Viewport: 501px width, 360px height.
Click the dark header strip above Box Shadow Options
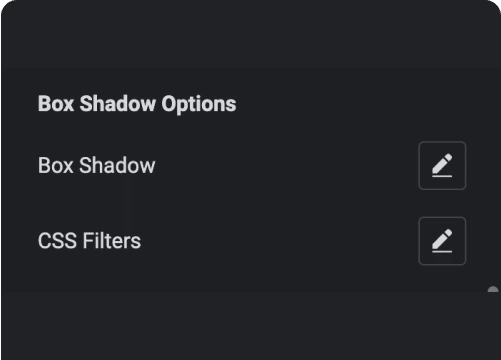pyautogui.click(x=251, y=34)
